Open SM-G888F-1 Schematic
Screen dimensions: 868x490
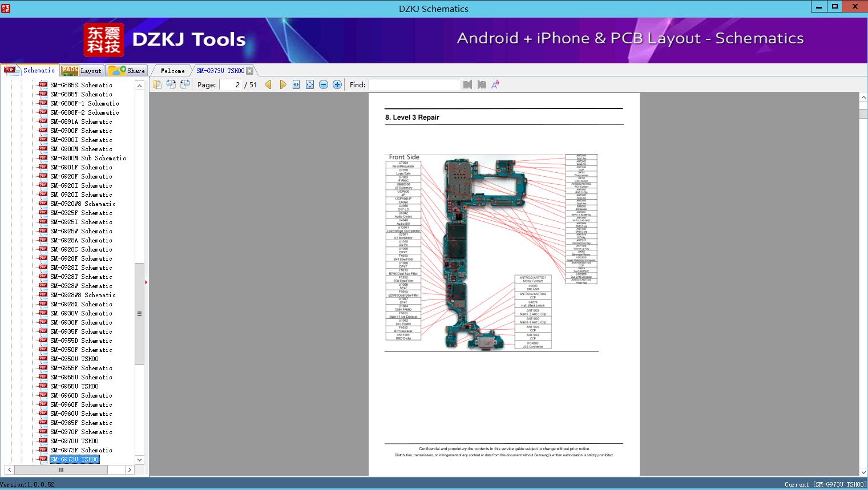point(84,103)
